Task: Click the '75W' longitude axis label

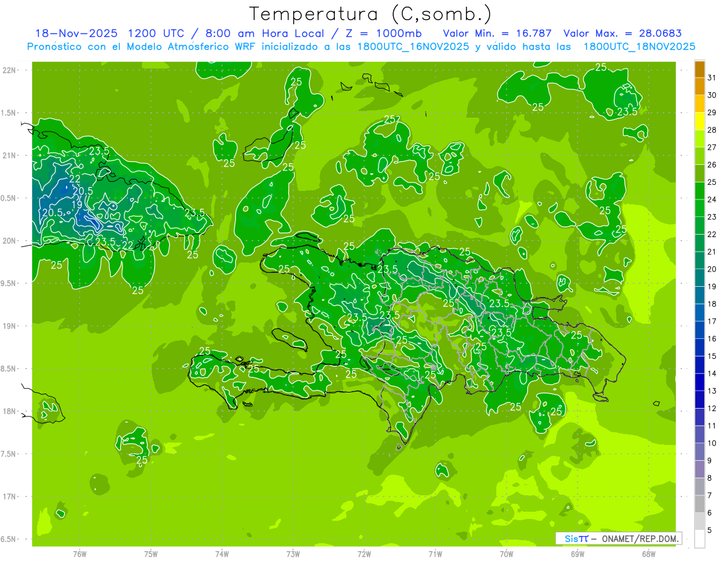Action: tap(151, 554)
